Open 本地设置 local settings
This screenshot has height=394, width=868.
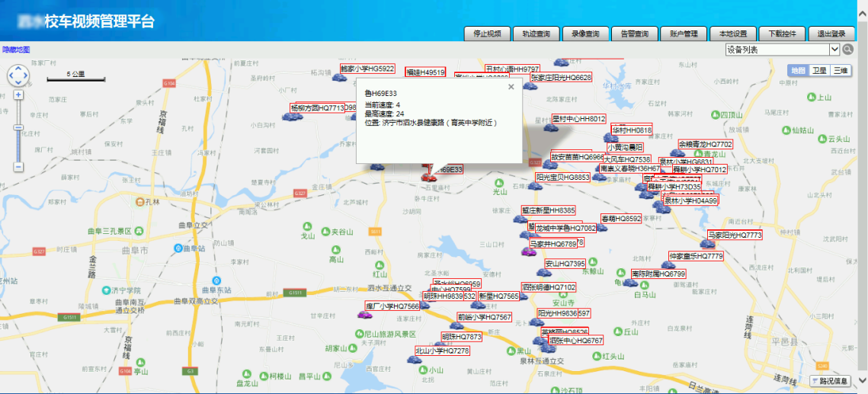733,34
